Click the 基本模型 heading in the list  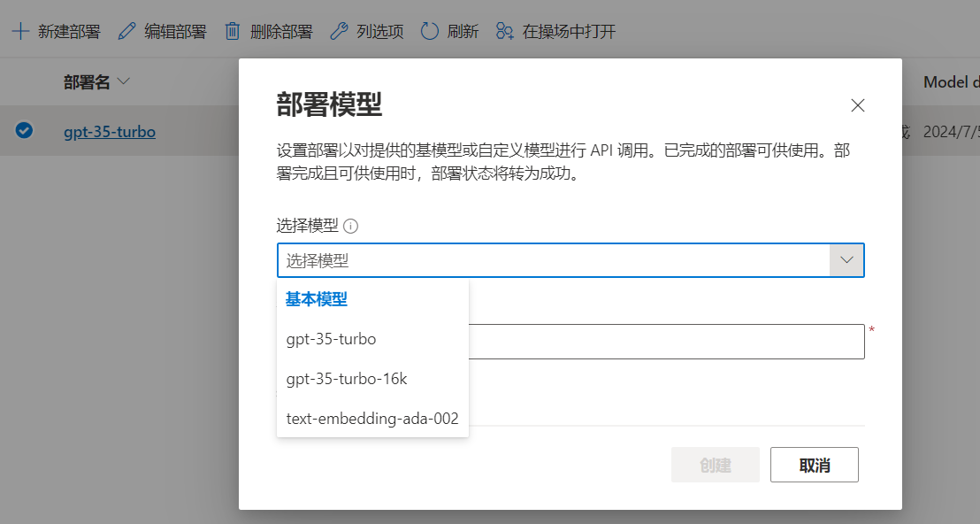tap(315, 299)
